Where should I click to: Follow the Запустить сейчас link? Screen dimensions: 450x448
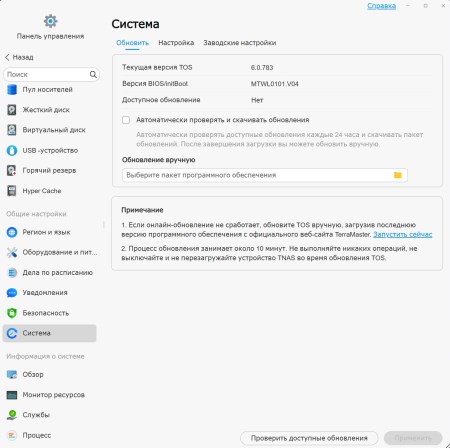click(403, 234)
